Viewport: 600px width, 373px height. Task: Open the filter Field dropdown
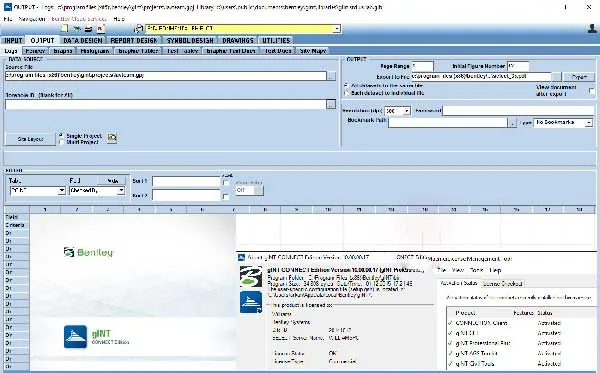click(121, 191)
